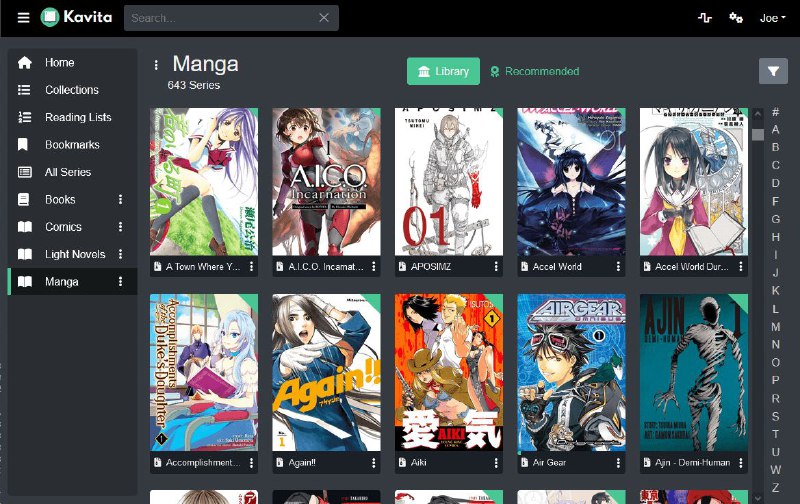This screenshot has height=504, width=800.
Task: Switch to the Library tab
Action: 443,72
